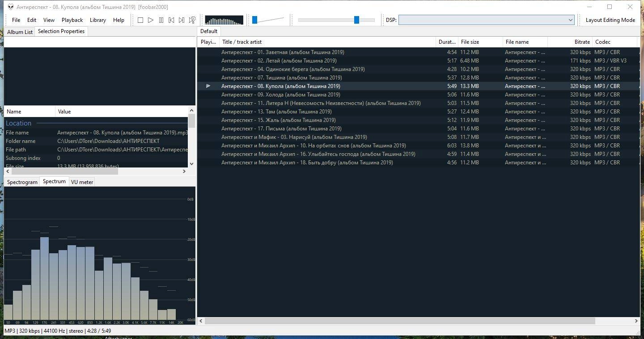This screenshot has width=644, height=339.
Task: Select track 04. Одинокие берега
Action: (419, 69)
